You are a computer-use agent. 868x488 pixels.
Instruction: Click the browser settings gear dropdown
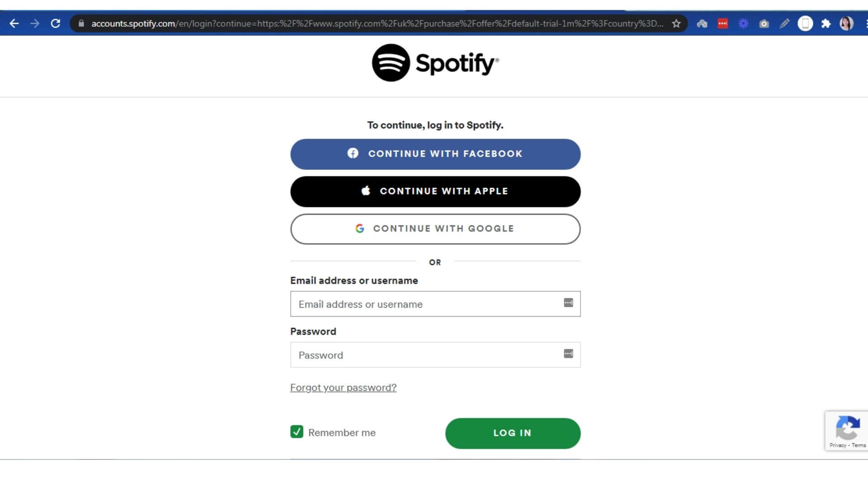pos(743,23)
